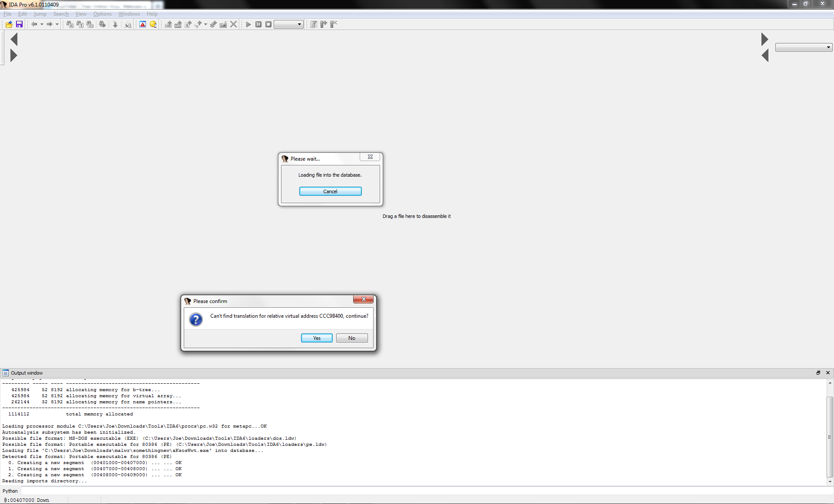Viewport: 834px width, 504px height.
Task: Open the Windows menu
Action: (129, 14)
